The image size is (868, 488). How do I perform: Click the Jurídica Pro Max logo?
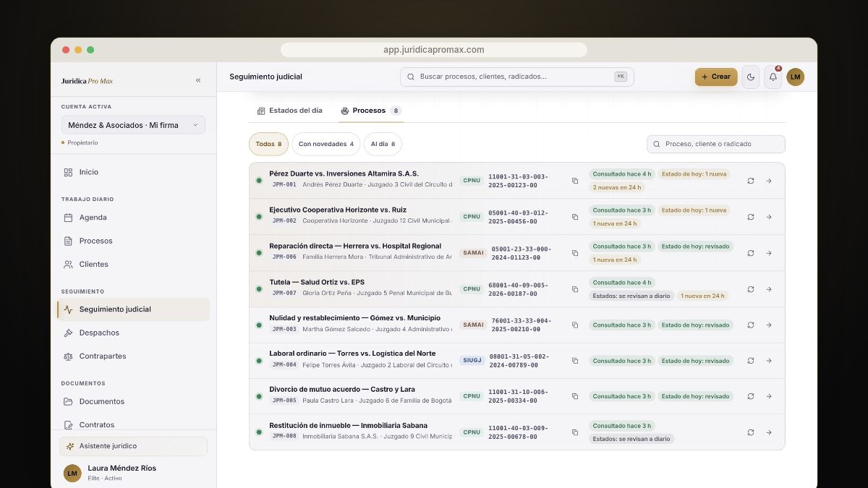pyautogui.click(x=87, y=81)
